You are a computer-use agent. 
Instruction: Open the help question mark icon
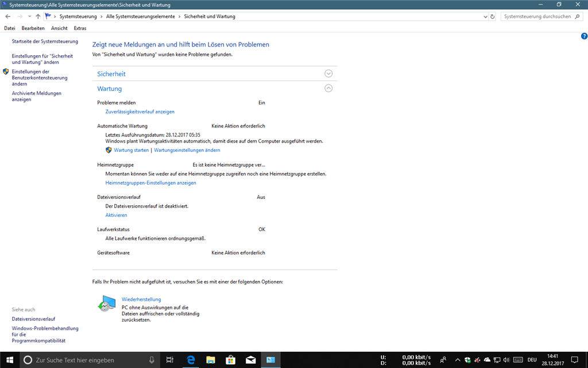[584, 36]
